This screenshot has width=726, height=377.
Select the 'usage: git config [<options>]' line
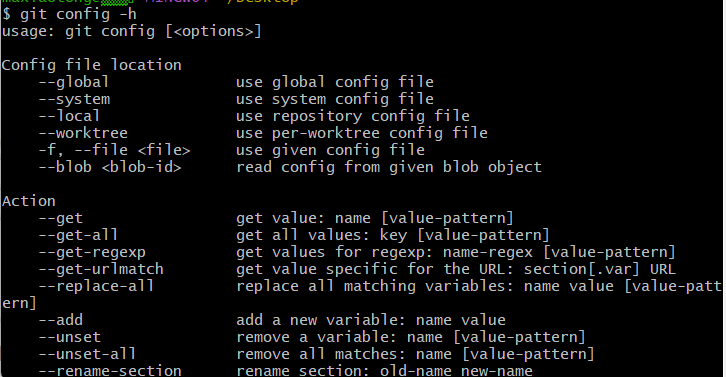tap(132, 31)
